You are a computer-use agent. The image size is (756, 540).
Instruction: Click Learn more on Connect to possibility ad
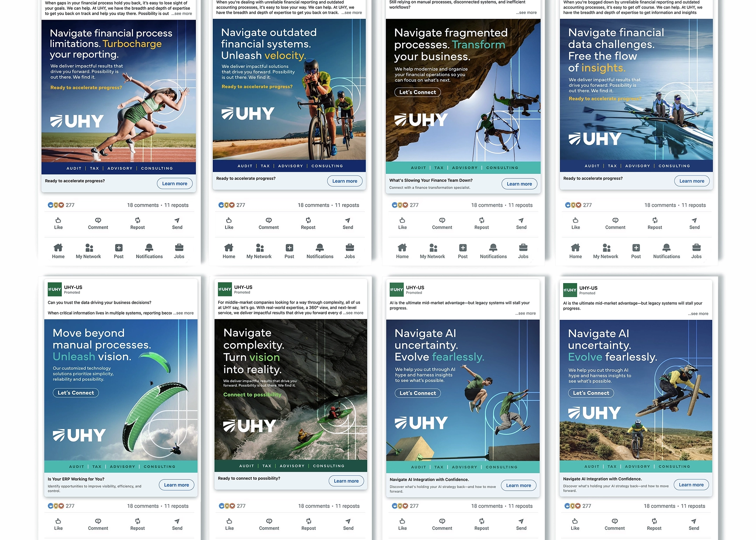click(x=346, y=481)
